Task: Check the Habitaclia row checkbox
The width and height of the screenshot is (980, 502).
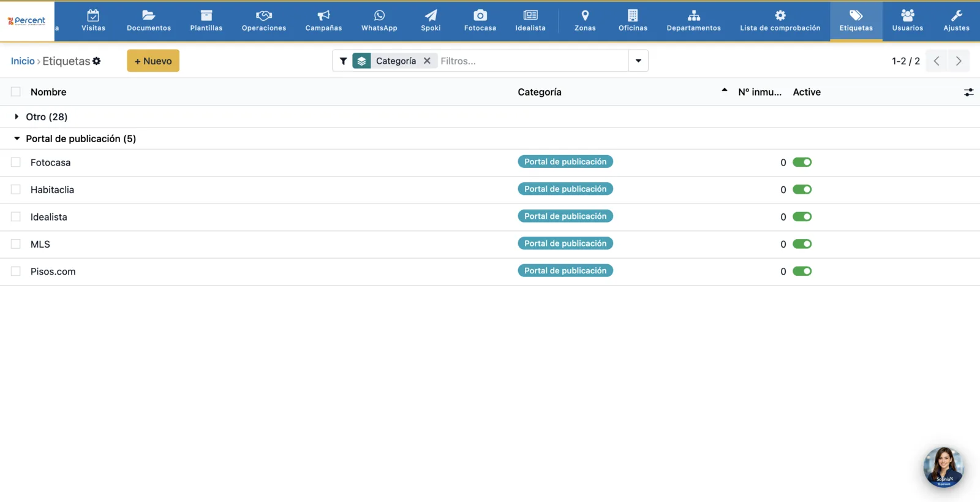Action: [16, 189]
